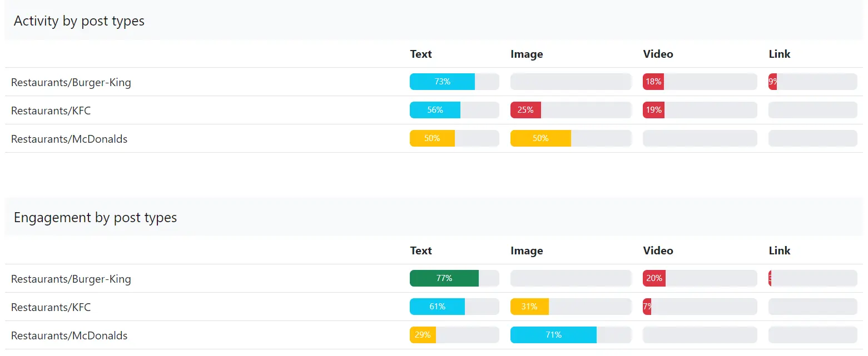
Task: Select the Video column header in Engagement section
Action: [658, 250]
